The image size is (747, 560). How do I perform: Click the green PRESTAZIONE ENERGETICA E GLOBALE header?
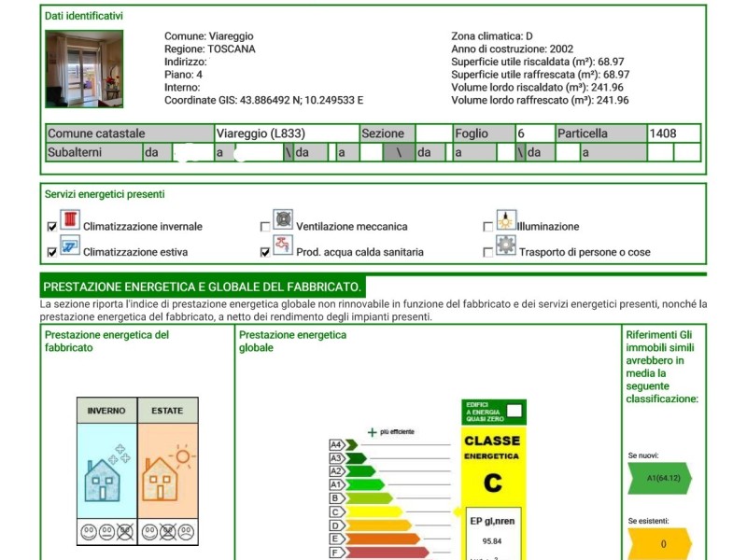pyautogui.click(x=203, y=287)
